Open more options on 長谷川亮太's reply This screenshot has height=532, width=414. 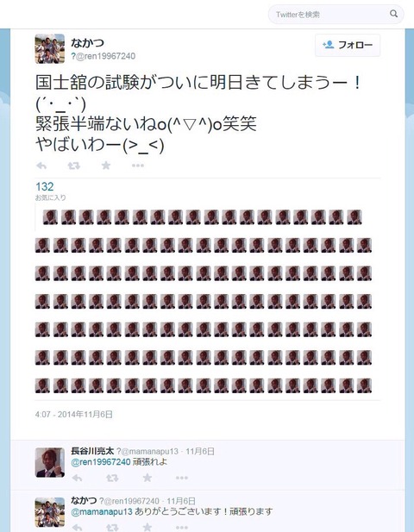point(182,478)
